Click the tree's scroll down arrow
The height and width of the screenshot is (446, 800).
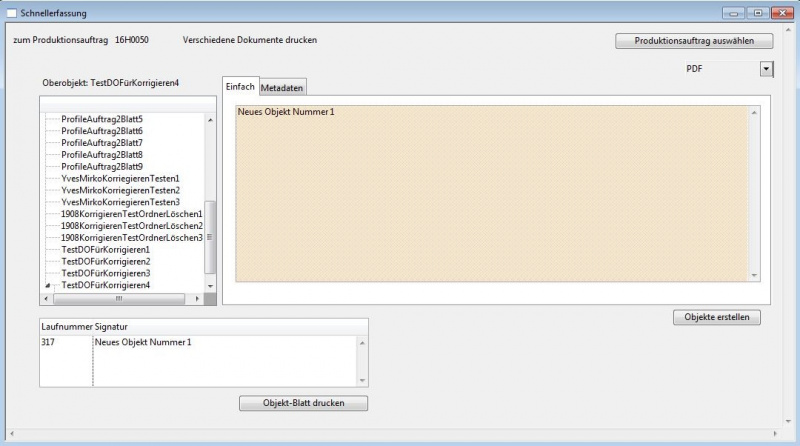coord(210,285)
